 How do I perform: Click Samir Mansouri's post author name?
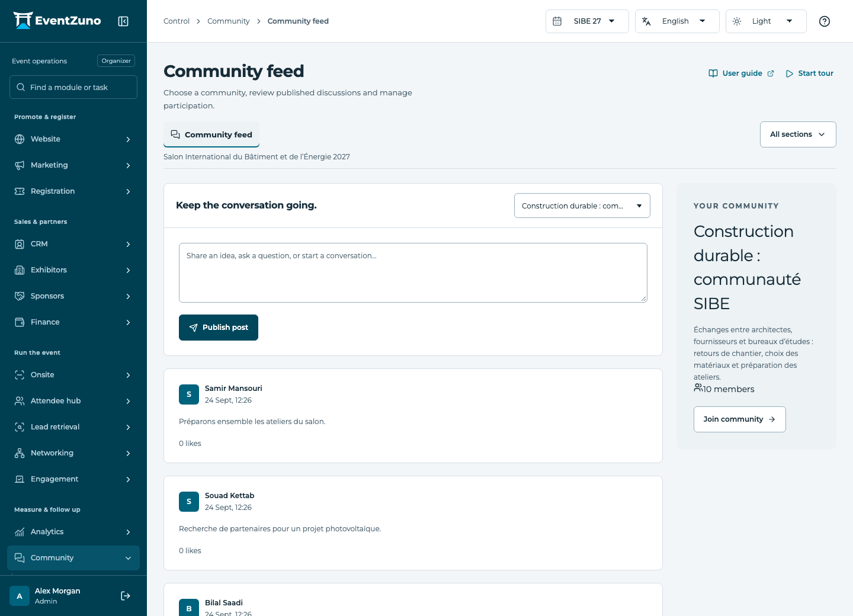233,389
